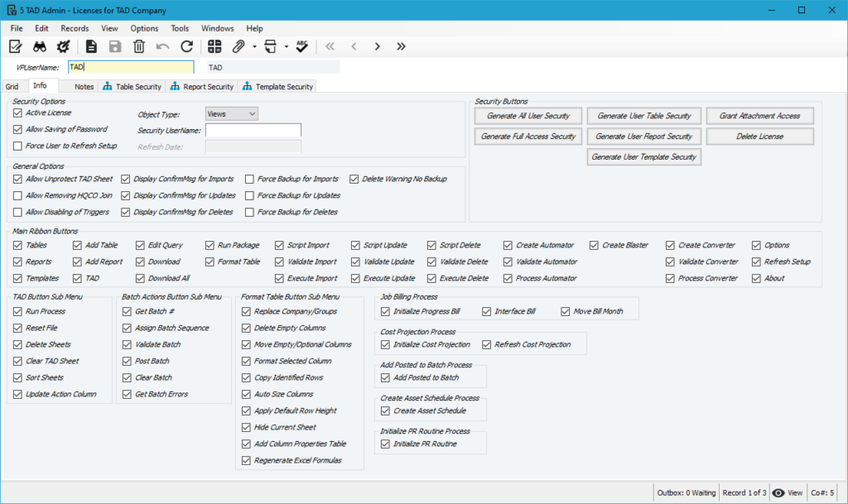Click the edit record pencil icon
The image size is (848, 504).
[15, 46]
